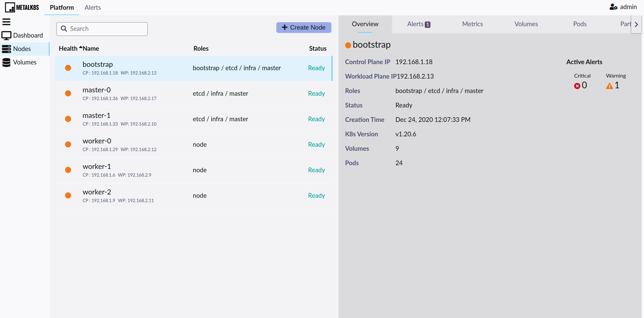The width and height of the screenshot is (644, 318).
Task: Select the worker-0 node name
Action: [x=97, y=141]
